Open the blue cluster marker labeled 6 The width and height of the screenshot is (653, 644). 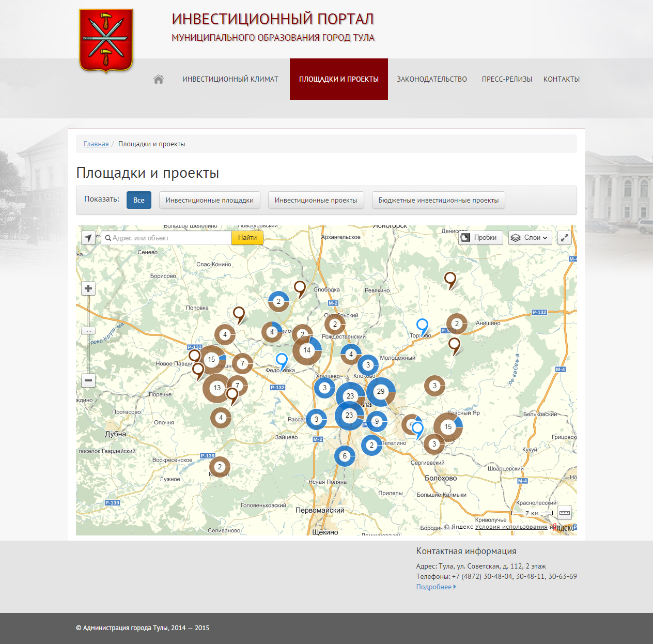tap(345, 456)
